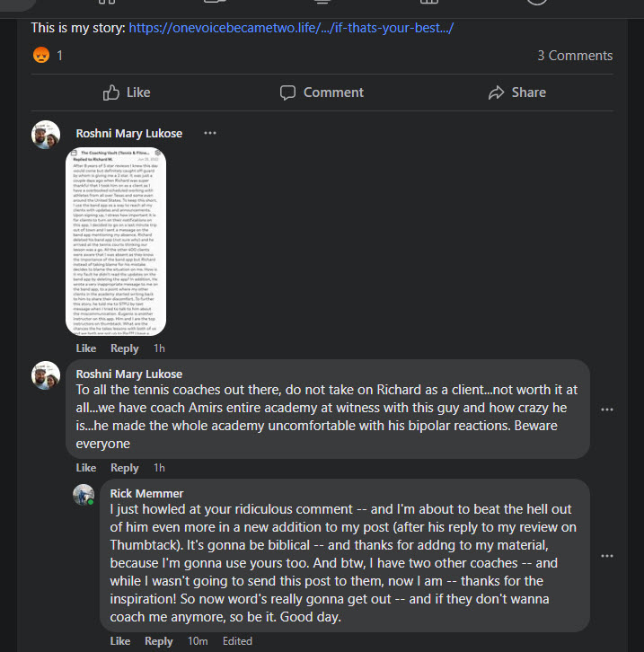This screenshot has width=644, height=652.
Task: Open Rick Memmer's profile name link
Action: (x=146, y=493)
